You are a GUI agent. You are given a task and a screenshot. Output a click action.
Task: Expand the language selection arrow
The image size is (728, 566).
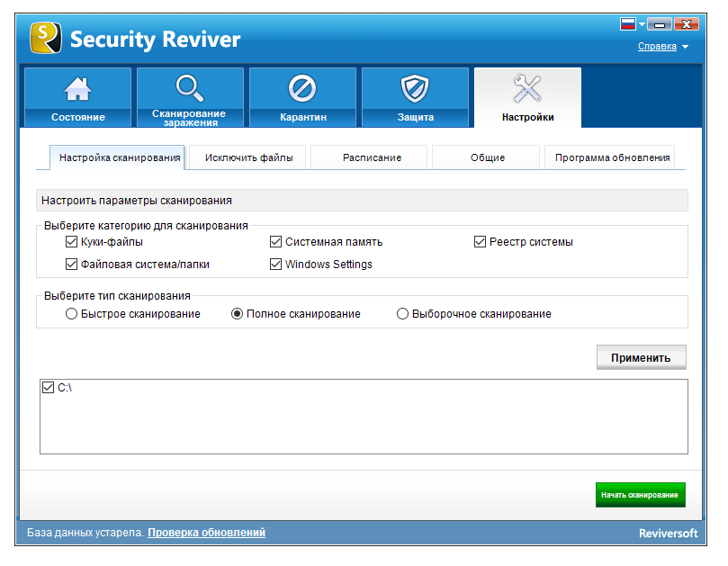pyautogui.click(x=642, y=24)
